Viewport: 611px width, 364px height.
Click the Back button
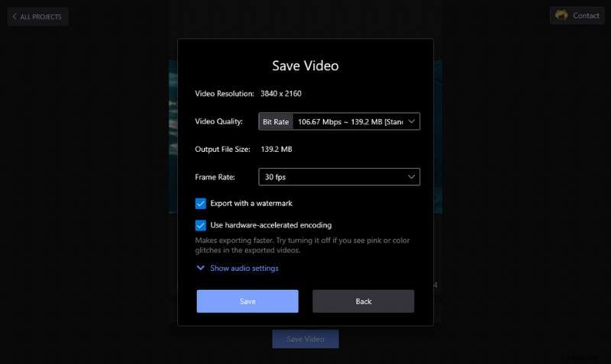tap(364, 301)
